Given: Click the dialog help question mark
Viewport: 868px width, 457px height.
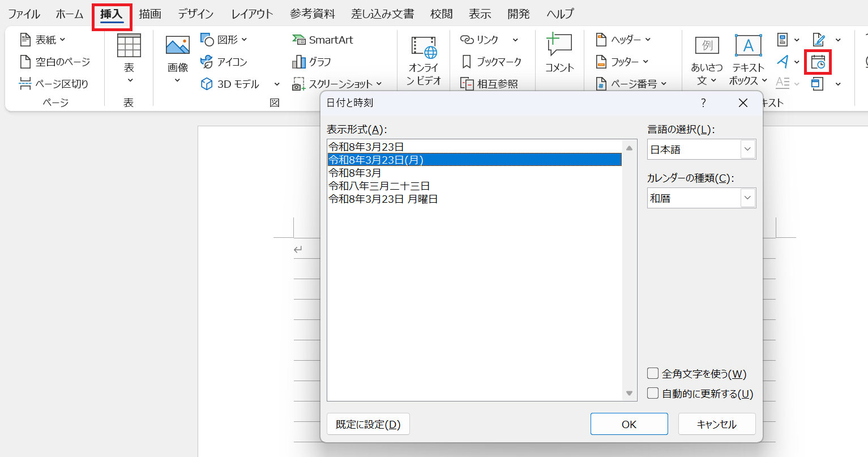Looking at the screenshot, I should click(703, 103).
